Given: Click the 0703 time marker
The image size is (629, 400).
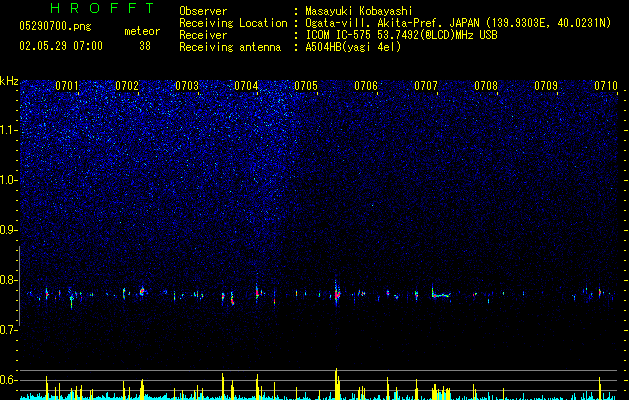Looking at the screenshot, I should coord(187,86).
